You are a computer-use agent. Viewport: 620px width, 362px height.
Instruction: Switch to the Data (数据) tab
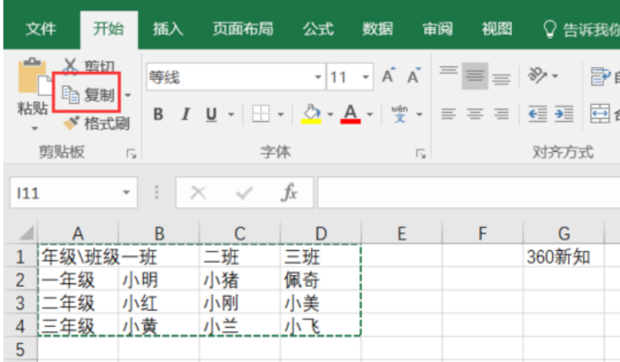(x=378, y=29)
